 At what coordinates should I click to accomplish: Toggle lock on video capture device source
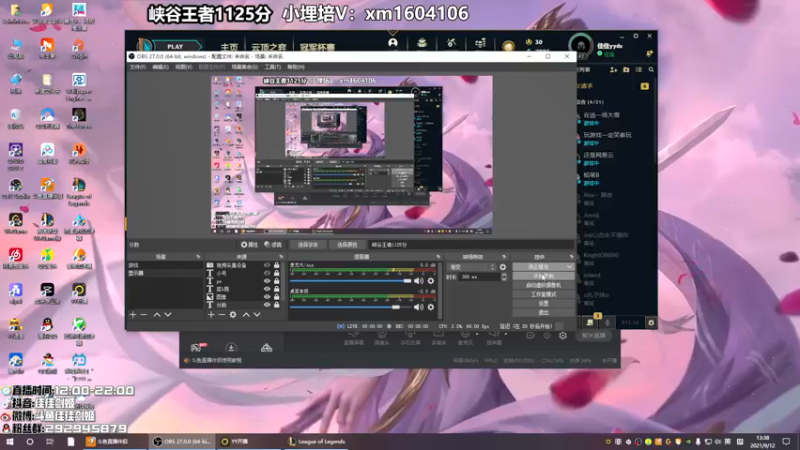[x=277, y=265]
